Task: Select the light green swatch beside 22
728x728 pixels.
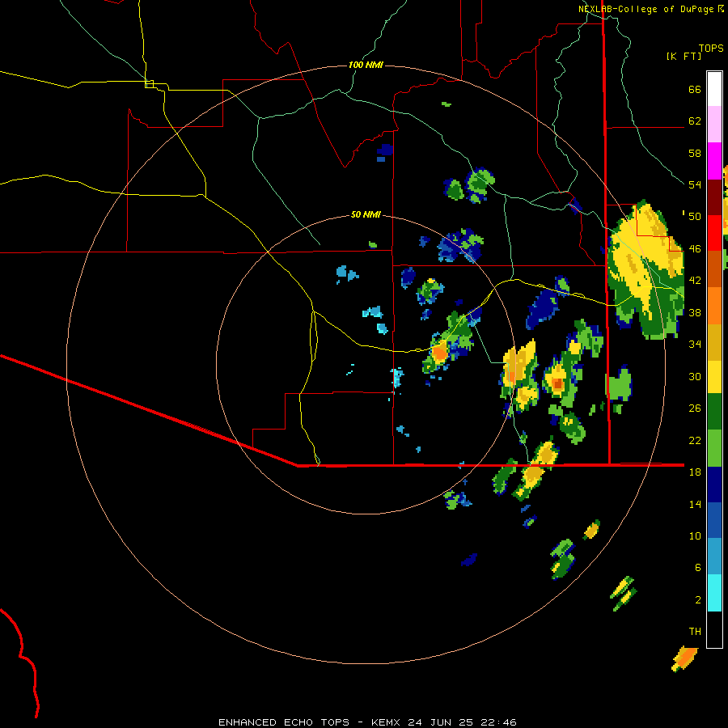Action: [x=714, y=448]
